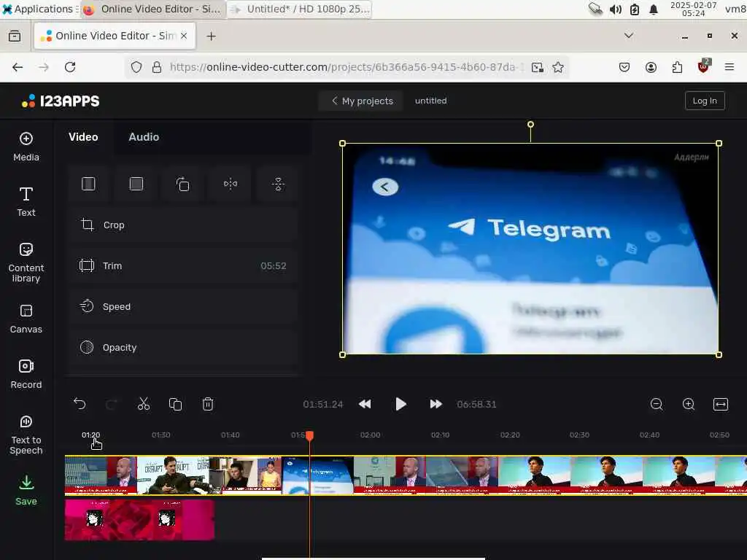Viewport: 747px width, 560px height.
Task: Open the Canvas settings panel
Action: 26,319
